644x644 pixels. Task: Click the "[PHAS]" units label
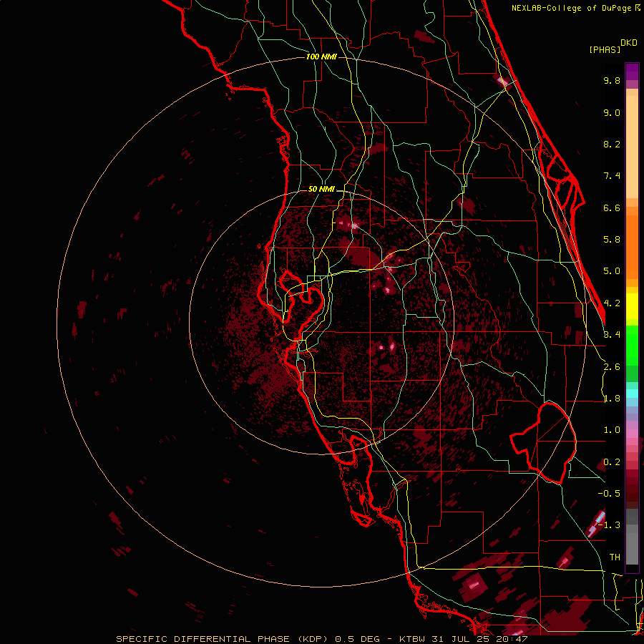(x=605, y=49)
